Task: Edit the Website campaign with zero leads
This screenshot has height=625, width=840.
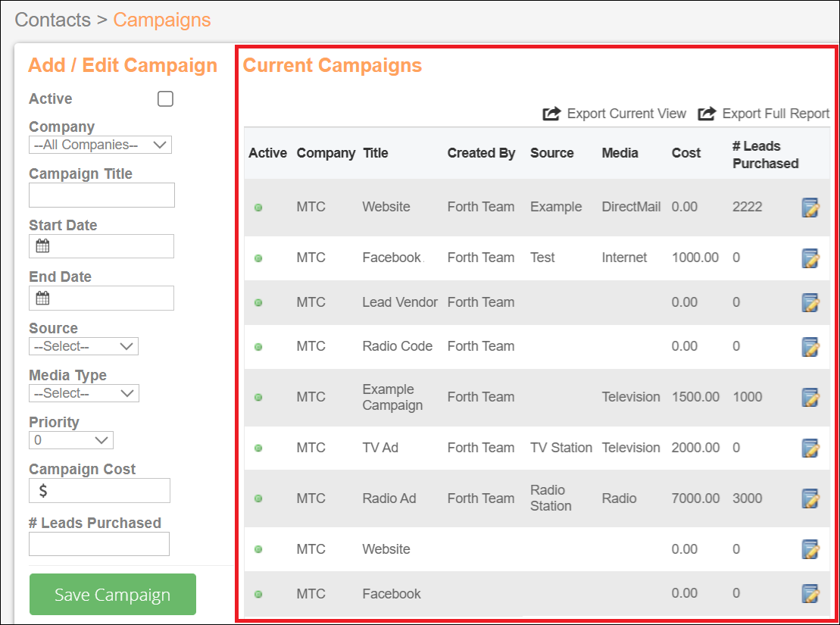Action: 810,549
